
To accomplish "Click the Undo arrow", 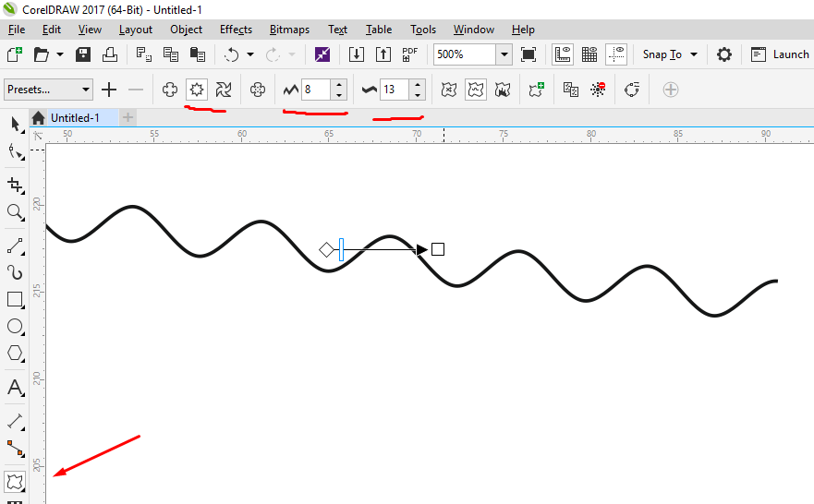I will click(x=232, y=54).
